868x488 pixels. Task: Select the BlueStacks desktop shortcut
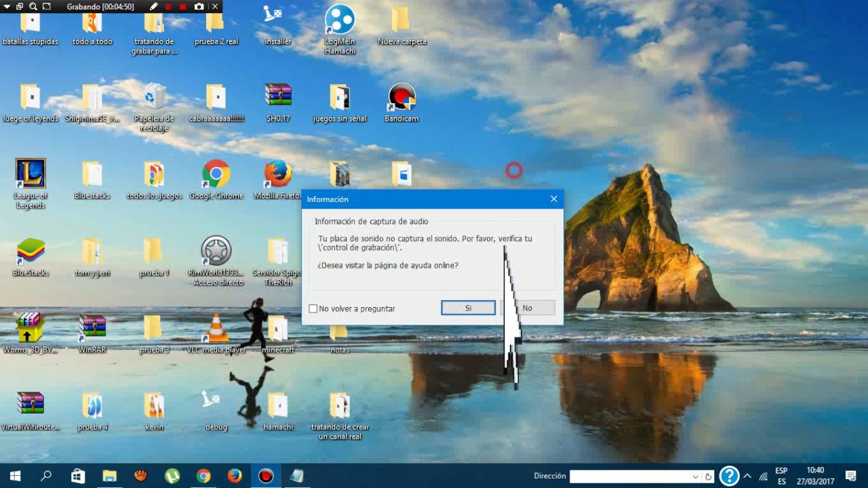[31, 258]
